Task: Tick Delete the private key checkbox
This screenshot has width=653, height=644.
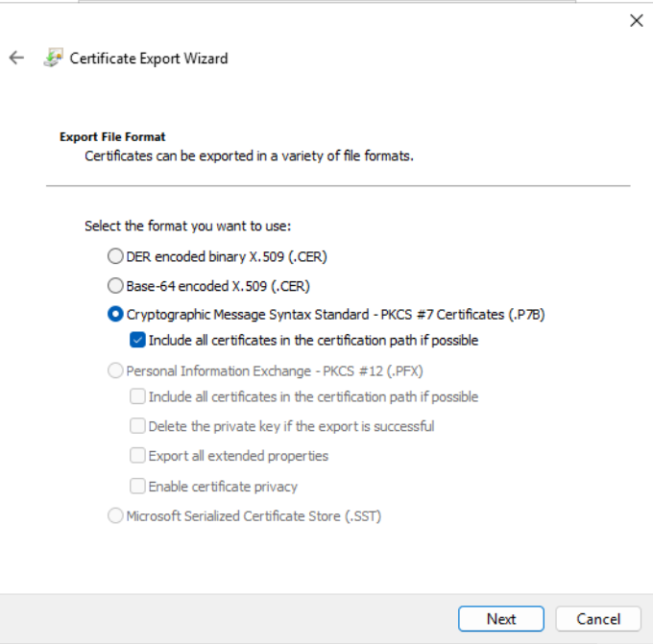Action: (138, 425)
